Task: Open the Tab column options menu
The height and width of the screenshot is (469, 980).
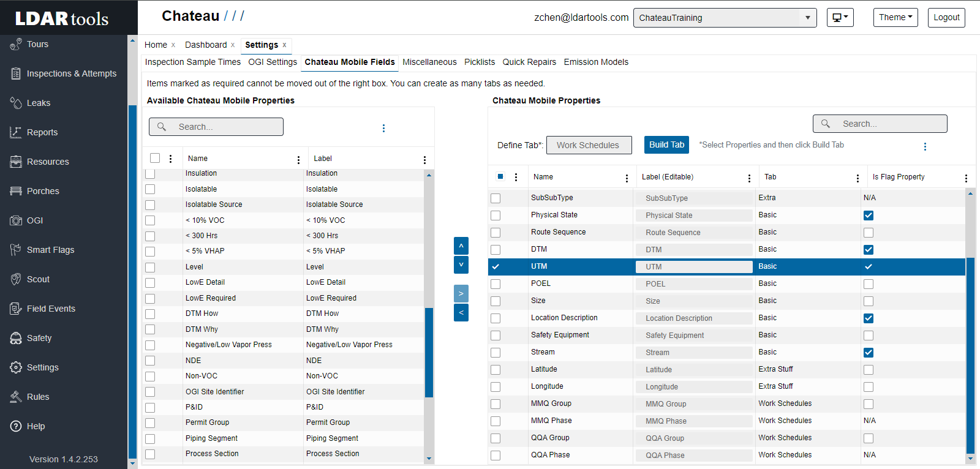Action: 858,178
